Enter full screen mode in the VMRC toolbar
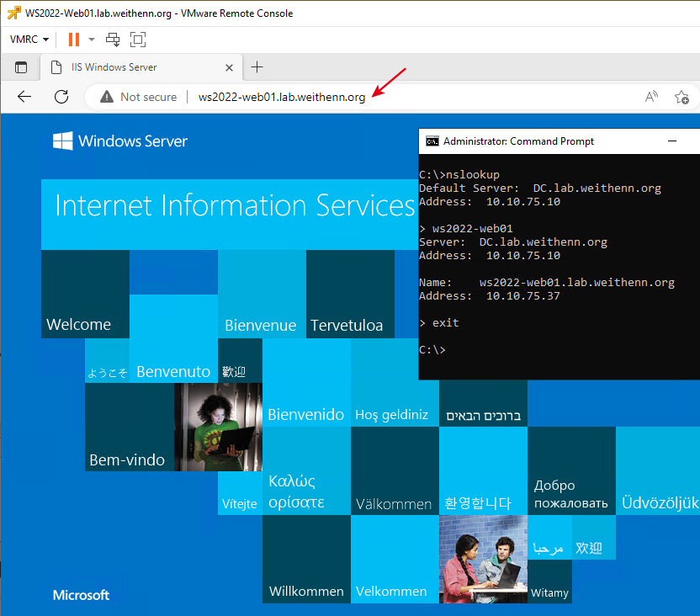 (138, 40)
